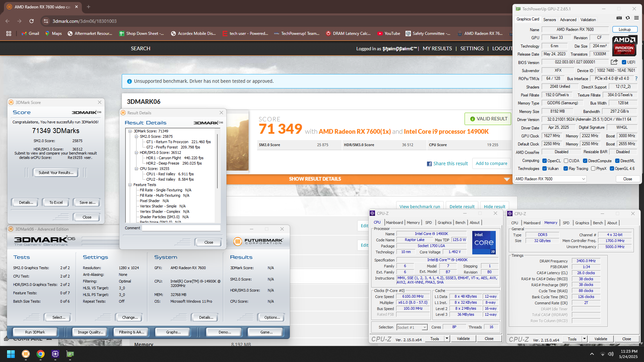Image resolution: width=644 pixels, height=362 pixels.
Task: Collapse CPU Score tree node
Action: pyautogui.click(x=136, y=169)
